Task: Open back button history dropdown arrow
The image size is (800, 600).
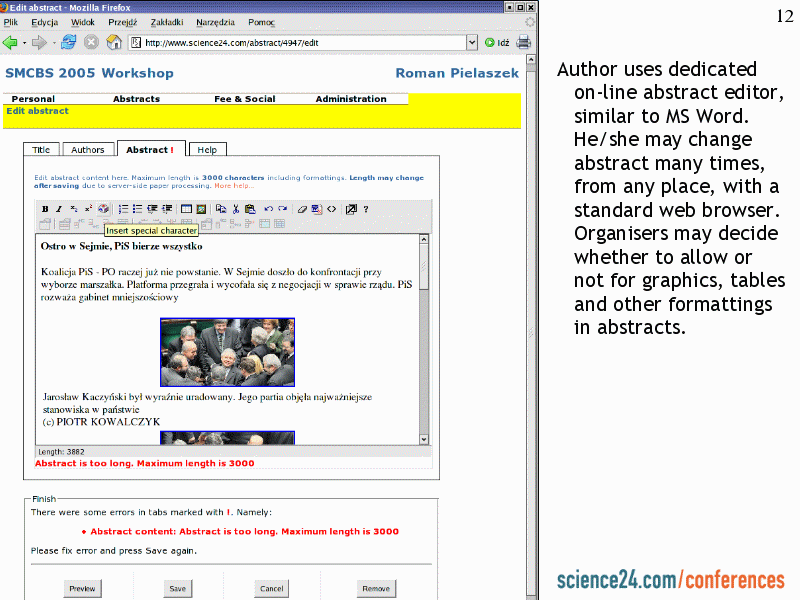Action: (24, 42)
